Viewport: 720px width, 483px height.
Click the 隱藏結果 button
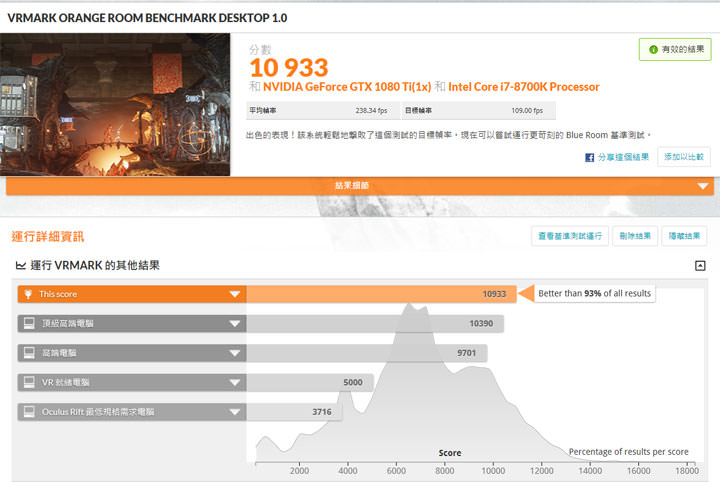(x=685, y=236)
